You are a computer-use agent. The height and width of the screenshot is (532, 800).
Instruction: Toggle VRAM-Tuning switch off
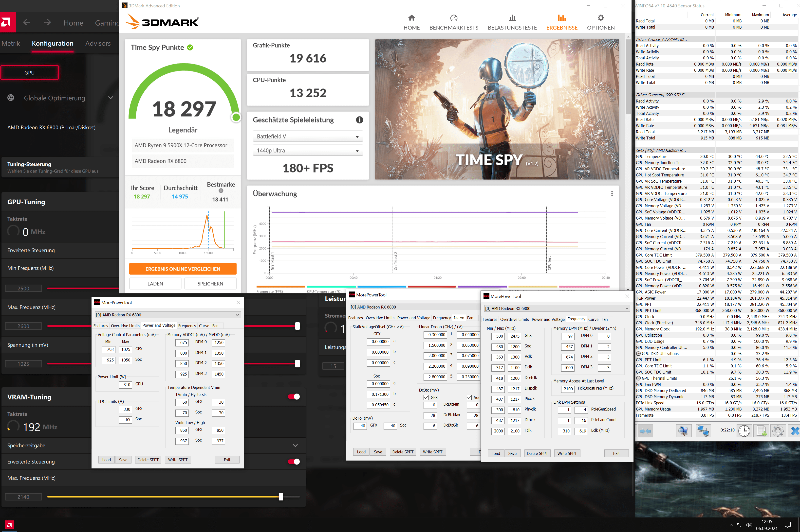tap(294, 397)
